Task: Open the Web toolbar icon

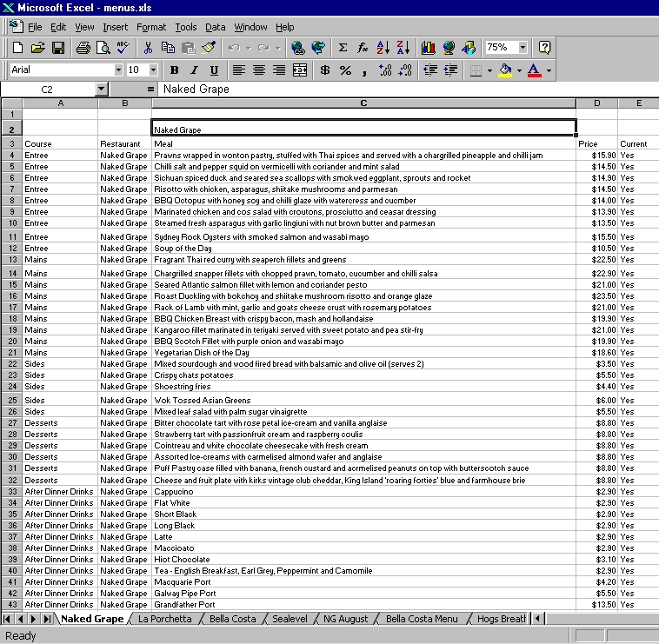Action: [x=318, y=48]
